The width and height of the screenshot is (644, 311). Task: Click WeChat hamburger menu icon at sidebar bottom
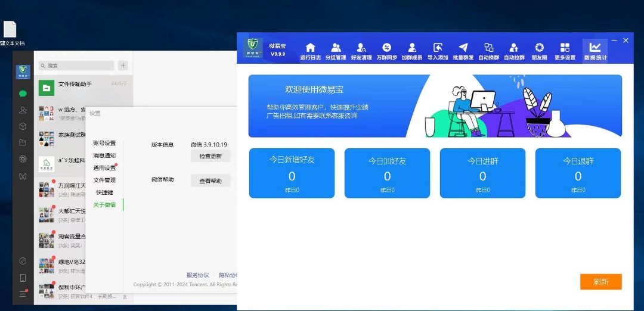(23, 294)
